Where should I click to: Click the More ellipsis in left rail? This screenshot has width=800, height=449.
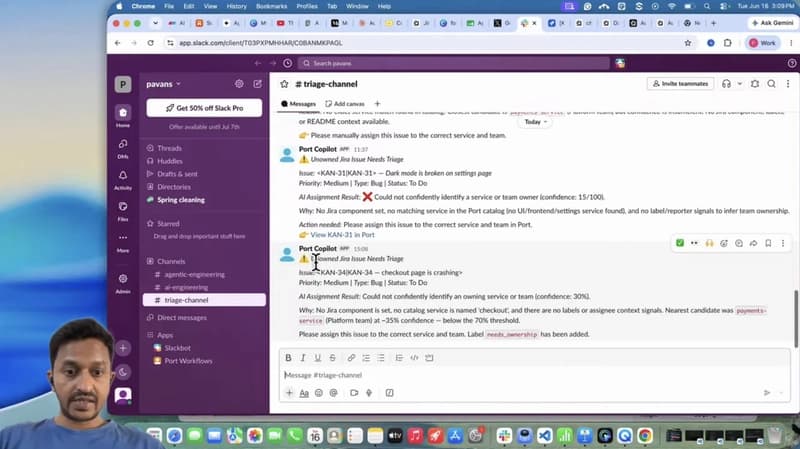tap(122, 238)
